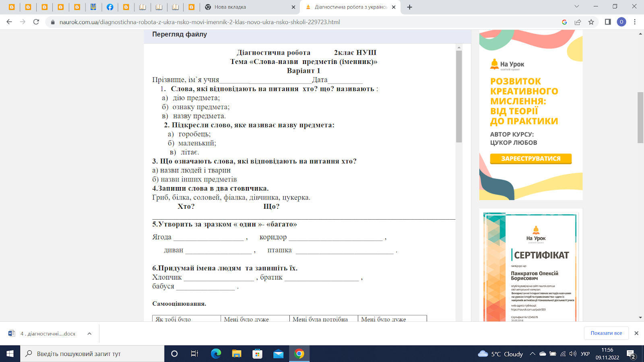Click the main page scrollbar thumb

point(640,117)
